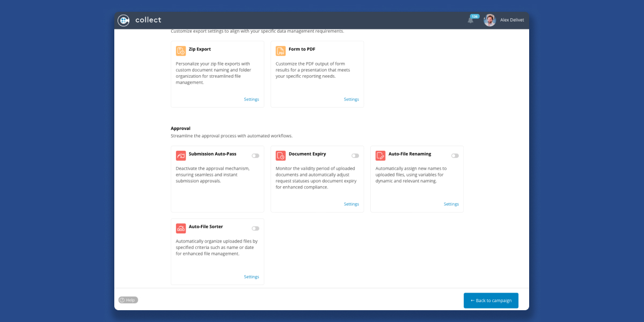Open Auto-File Renaming settings
The image size is (644, 322).
[x=451, y=204]
